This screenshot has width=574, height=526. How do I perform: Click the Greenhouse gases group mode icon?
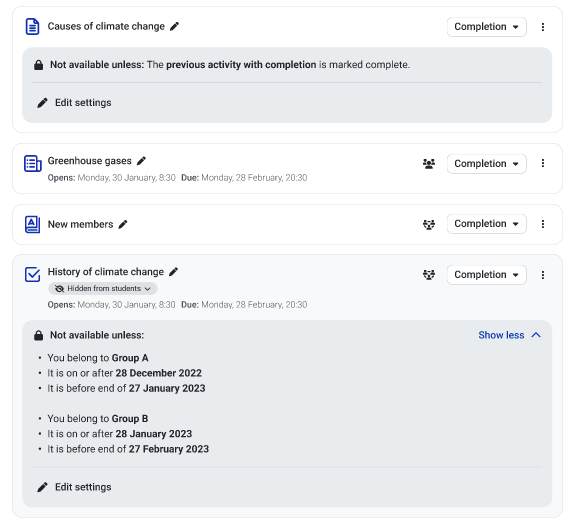(x=429, y=164)
